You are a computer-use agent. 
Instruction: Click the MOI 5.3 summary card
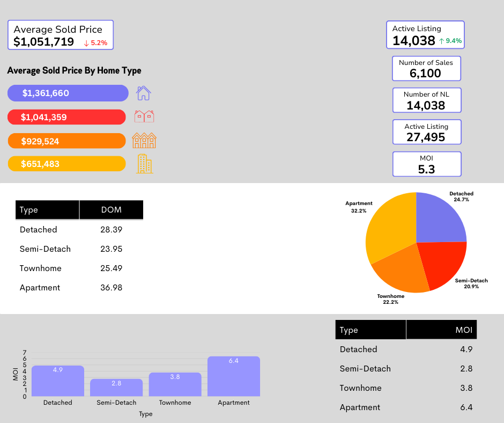426,164
